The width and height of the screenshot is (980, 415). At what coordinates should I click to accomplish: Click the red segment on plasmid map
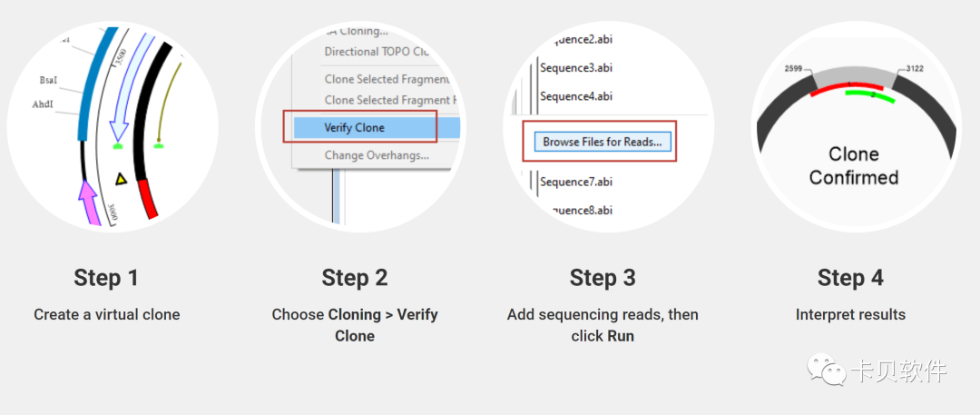coord(152,198)
